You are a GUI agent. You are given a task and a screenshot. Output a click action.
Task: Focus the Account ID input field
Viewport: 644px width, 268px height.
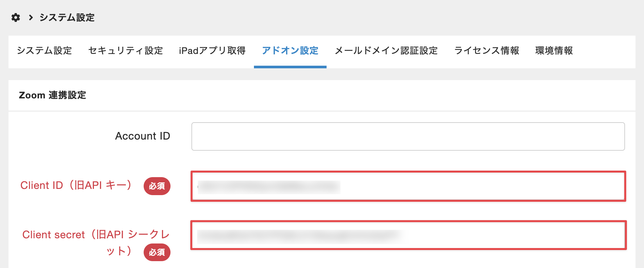click(408, 136)
